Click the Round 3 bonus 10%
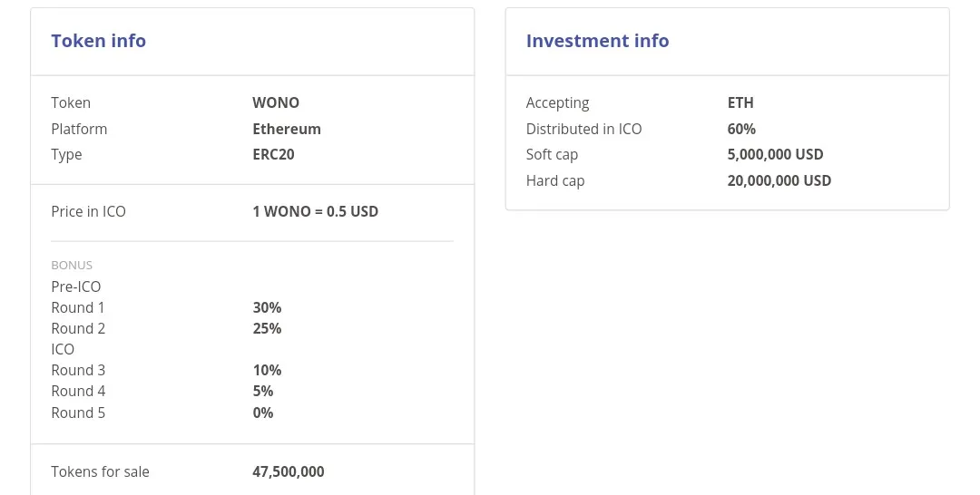Image resolution: width=980 pixels, height=495 pixels. pyautogui.click(x=267, y=370)
